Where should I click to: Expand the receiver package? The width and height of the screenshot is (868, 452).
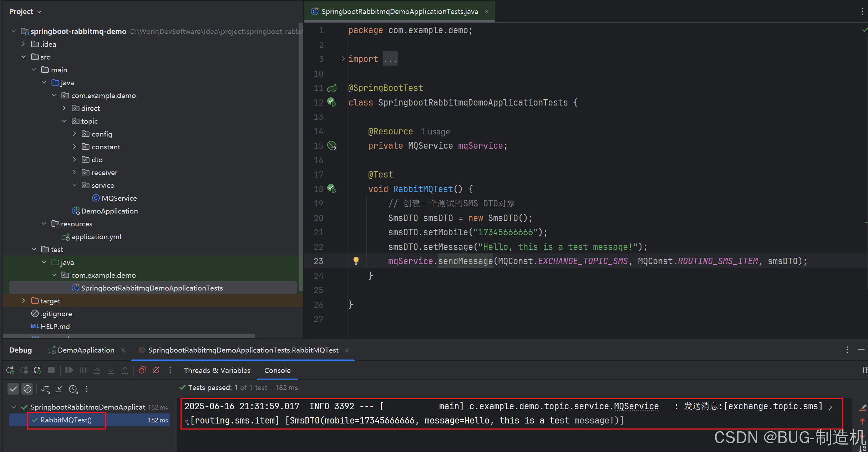(75, 173)
